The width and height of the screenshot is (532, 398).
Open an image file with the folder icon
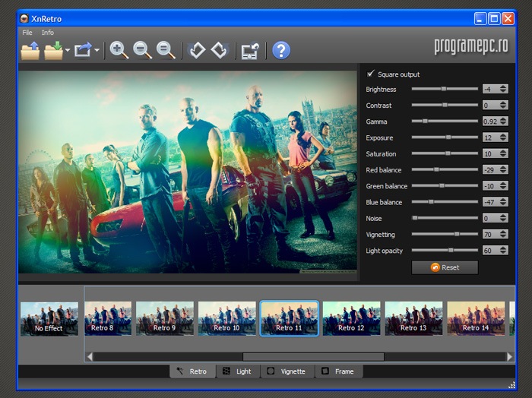click(30, 51)
